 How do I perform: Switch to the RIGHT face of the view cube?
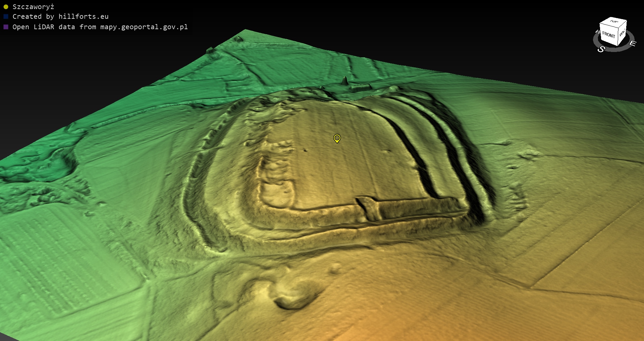622,33
